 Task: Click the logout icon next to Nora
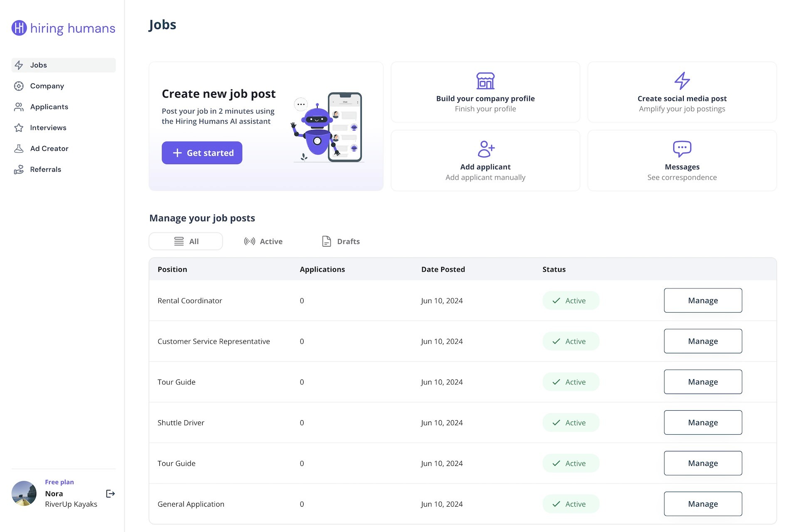coord(110,493)
